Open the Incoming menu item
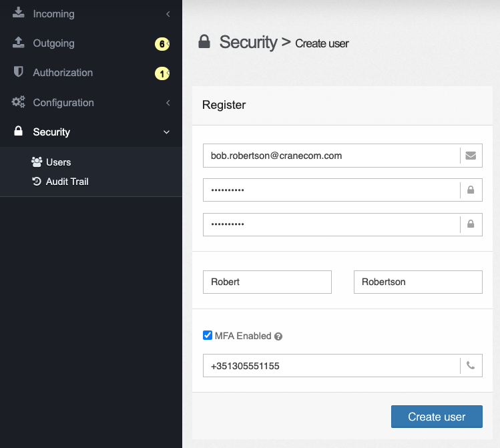This screenshot has height=448, width=500. (91, 14)
